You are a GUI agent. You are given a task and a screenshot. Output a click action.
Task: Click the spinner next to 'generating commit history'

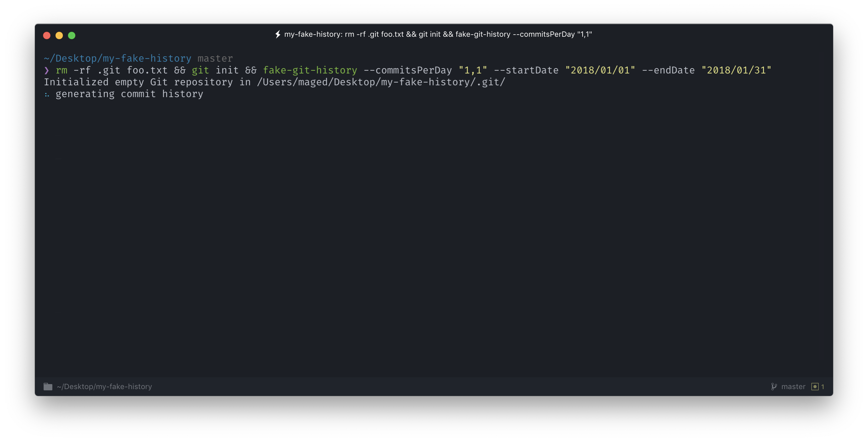coord(47,94)
